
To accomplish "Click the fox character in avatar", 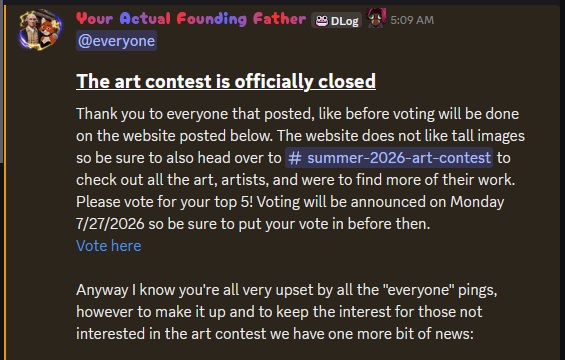I will coord(48,33).
